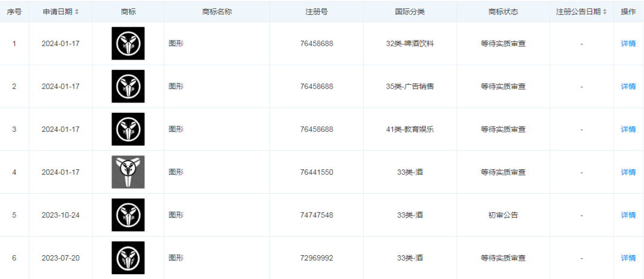View trademark image for 41类-教育娱乐 row

click(128, 129)
